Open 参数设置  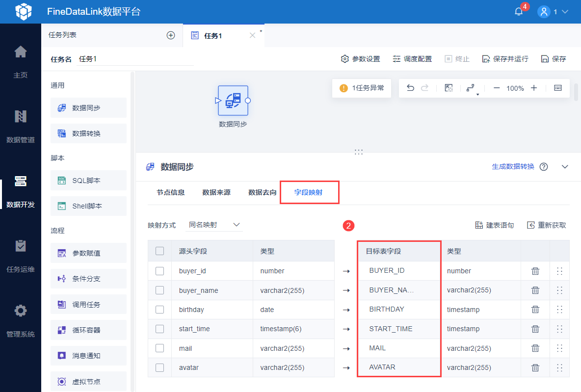(x=361, y=59)
